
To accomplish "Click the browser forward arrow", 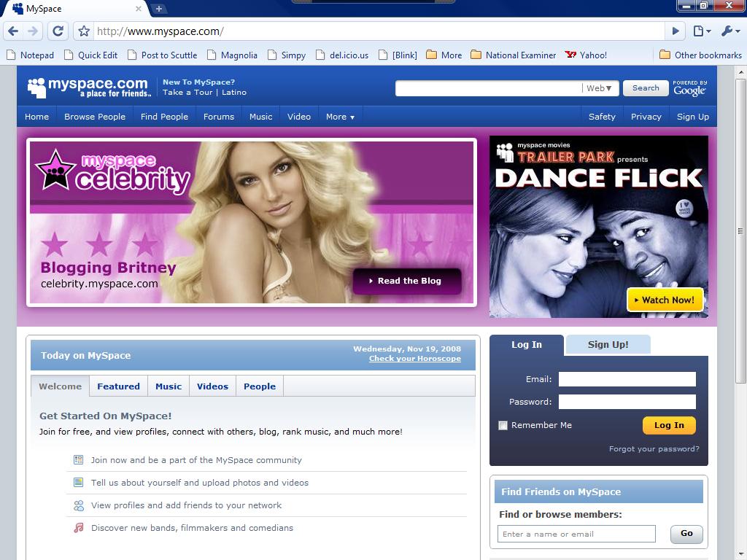I will pos(33,31).
